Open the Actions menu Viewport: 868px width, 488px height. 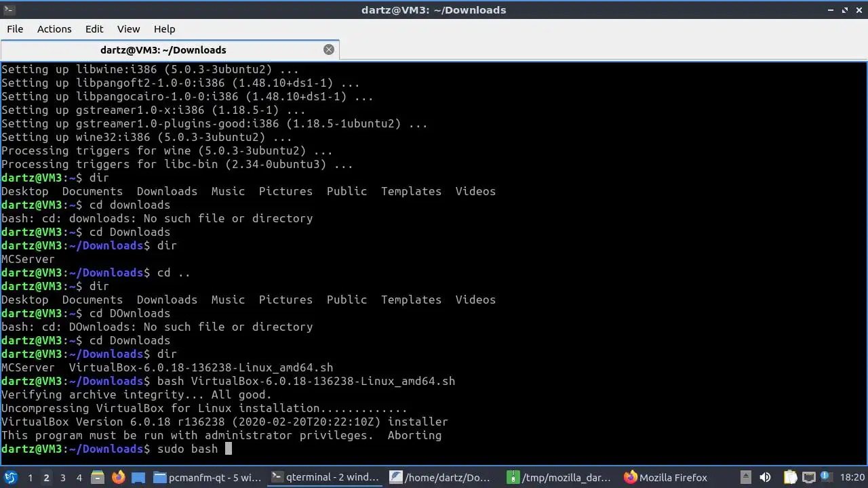pos(54,29)
